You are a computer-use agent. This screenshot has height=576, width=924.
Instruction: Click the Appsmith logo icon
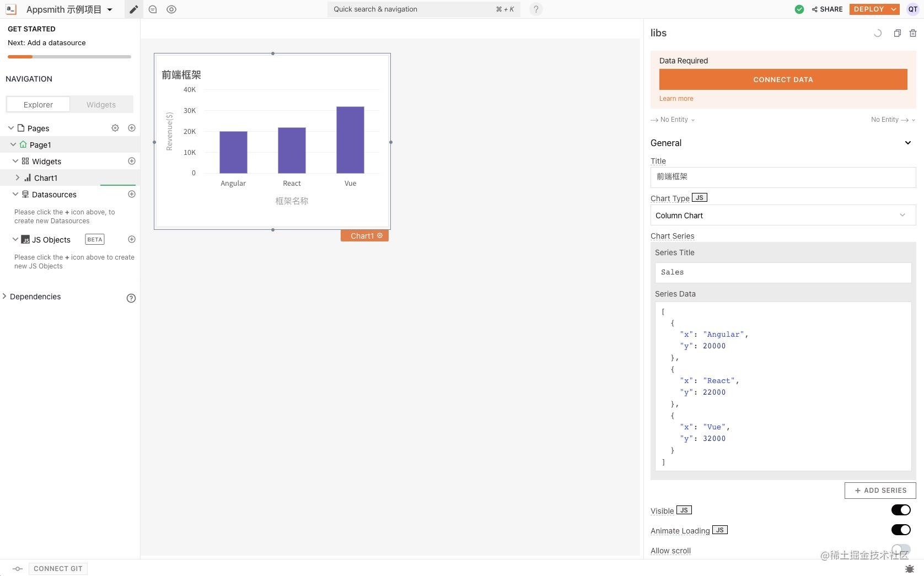11,9
